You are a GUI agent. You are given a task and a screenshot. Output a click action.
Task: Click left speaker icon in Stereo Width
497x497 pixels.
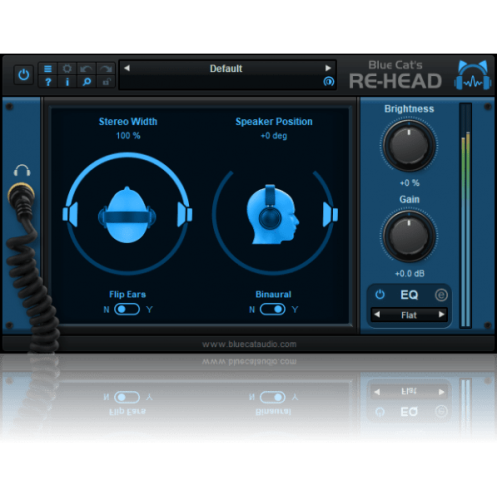click(70, 214)
